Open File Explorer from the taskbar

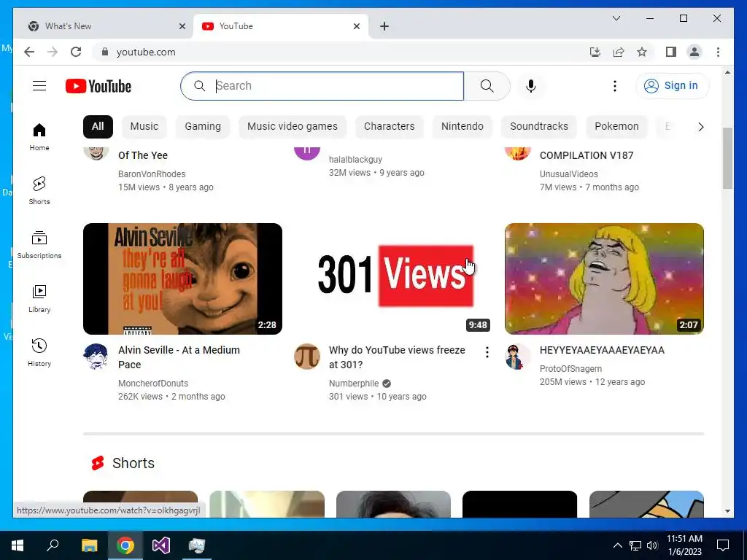89,545
